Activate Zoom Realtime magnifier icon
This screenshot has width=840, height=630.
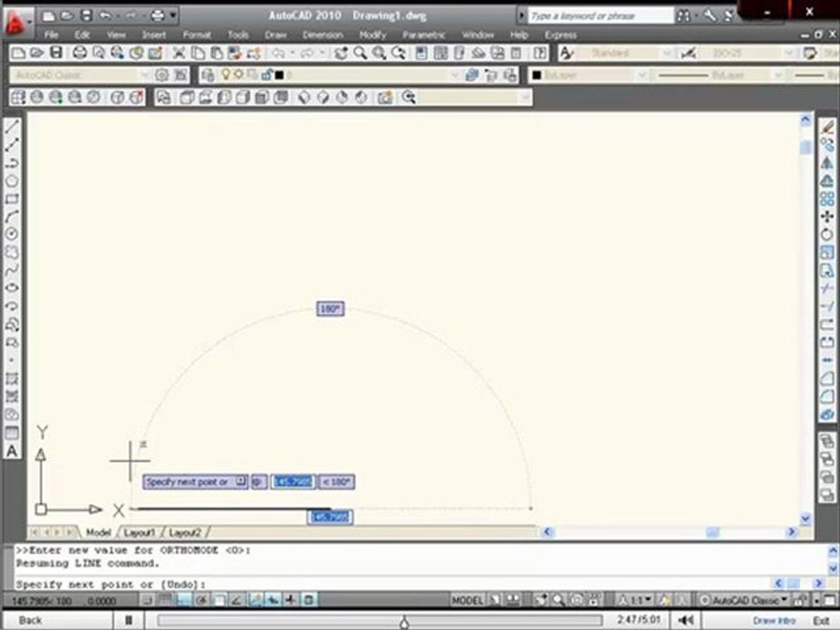360,54
